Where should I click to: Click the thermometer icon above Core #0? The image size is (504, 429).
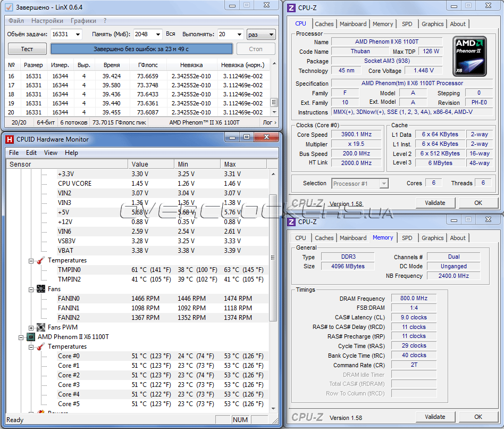(40, 346)
